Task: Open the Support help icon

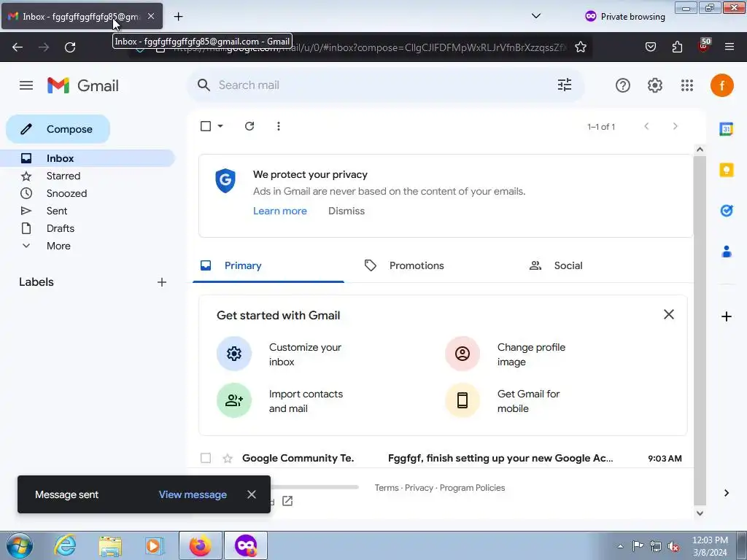Action: tap(623, 85)
